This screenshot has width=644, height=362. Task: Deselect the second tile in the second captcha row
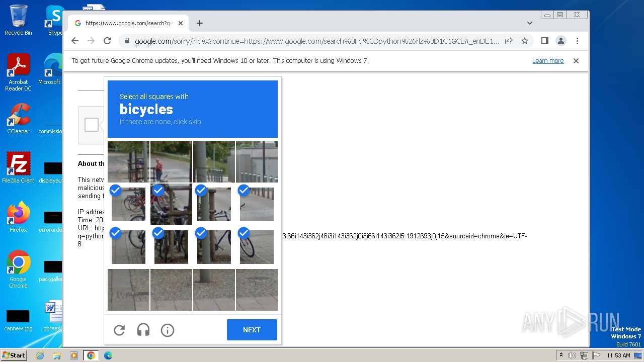pos(171,204)
